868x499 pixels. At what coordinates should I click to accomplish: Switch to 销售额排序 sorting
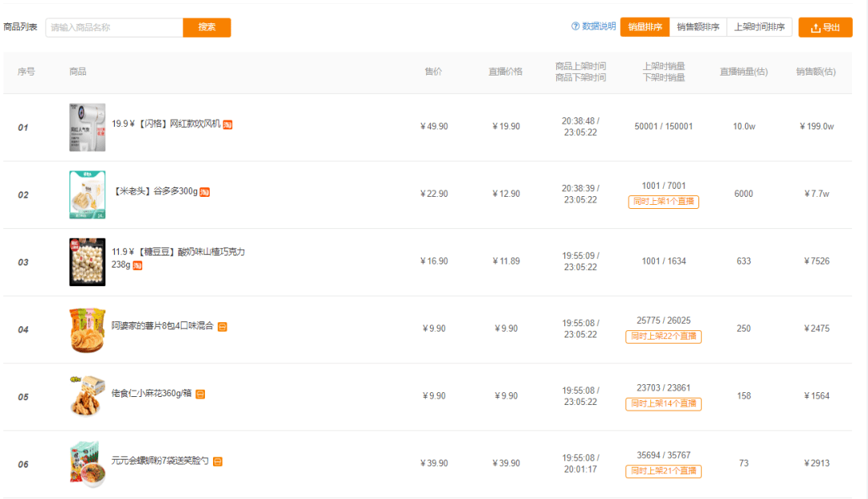point(698,27)
